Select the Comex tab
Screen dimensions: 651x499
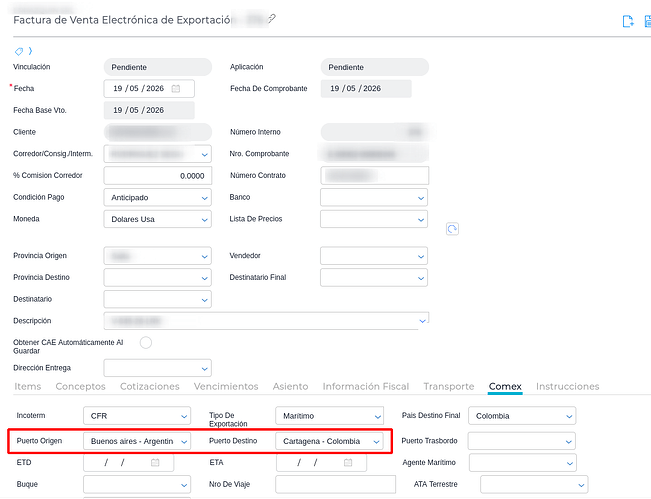pyautogui.click(x=505, y=386)
